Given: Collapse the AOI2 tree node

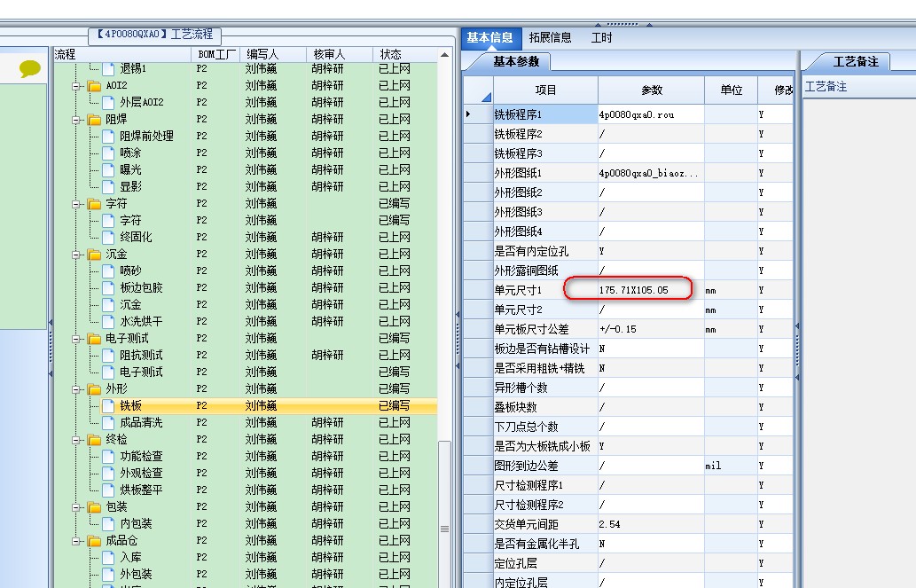Looking at the screenshot, I should click(76, 86).
